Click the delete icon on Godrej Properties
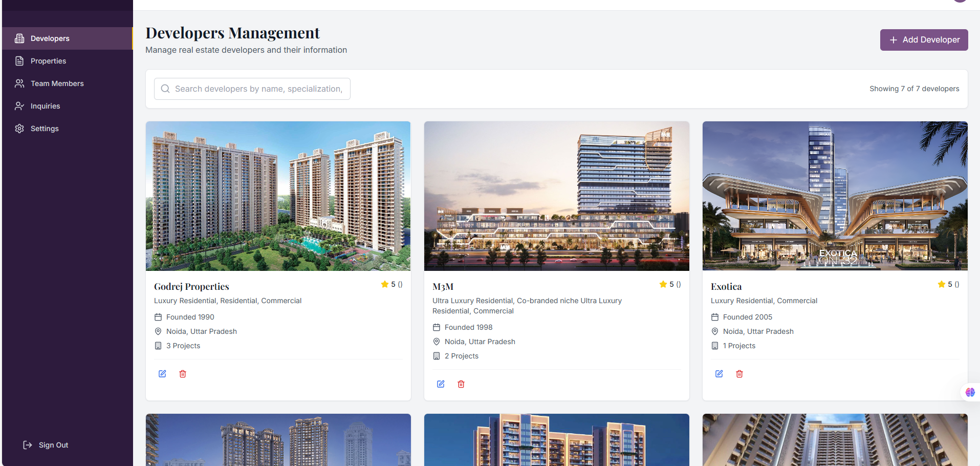Image resolution: width=980 pixels, height=466 pixels. tap(183, 374)
